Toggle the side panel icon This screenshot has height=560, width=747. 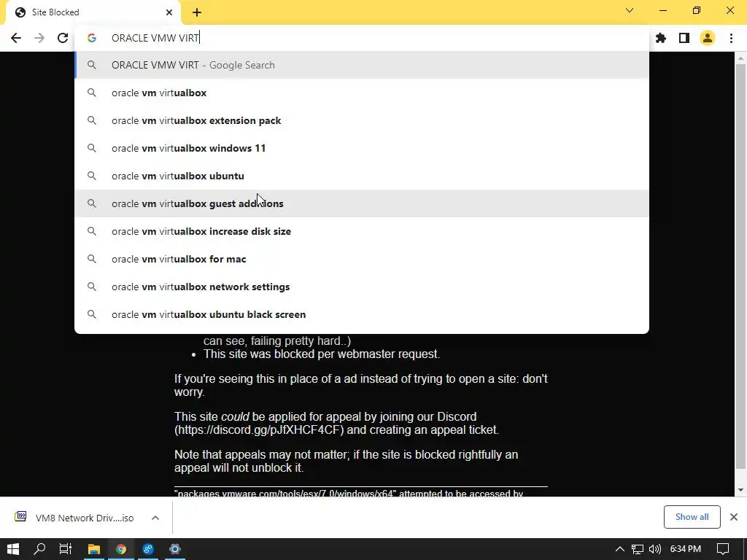point(684,38)
